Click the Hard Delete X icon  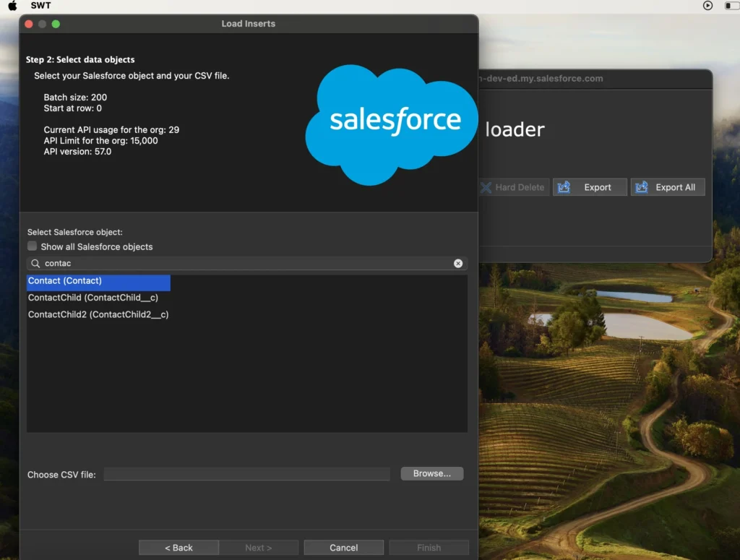point(486,187)
